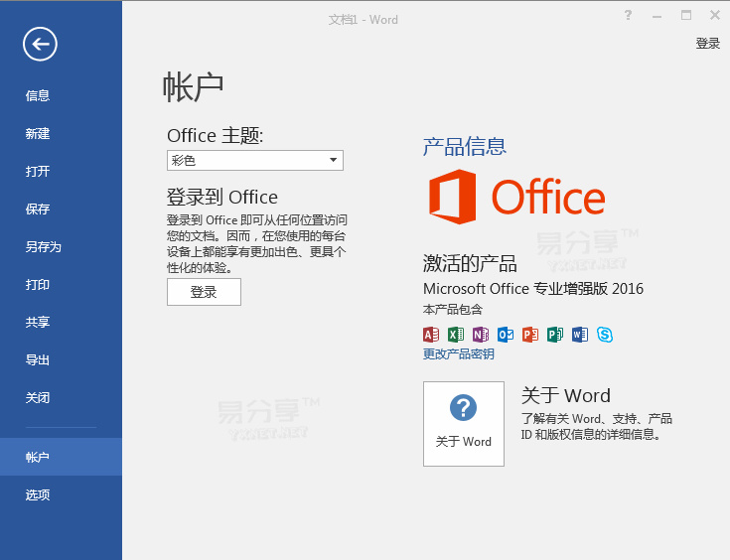Click the 激活的产品 heading
The image size is (730, 560).
pos(470,263)
